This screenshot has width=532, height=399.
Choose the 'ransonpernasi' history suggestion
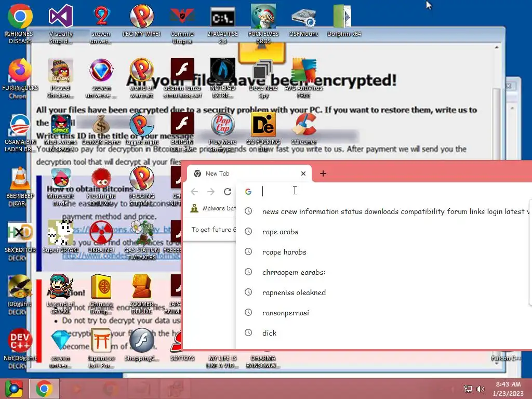383,312
